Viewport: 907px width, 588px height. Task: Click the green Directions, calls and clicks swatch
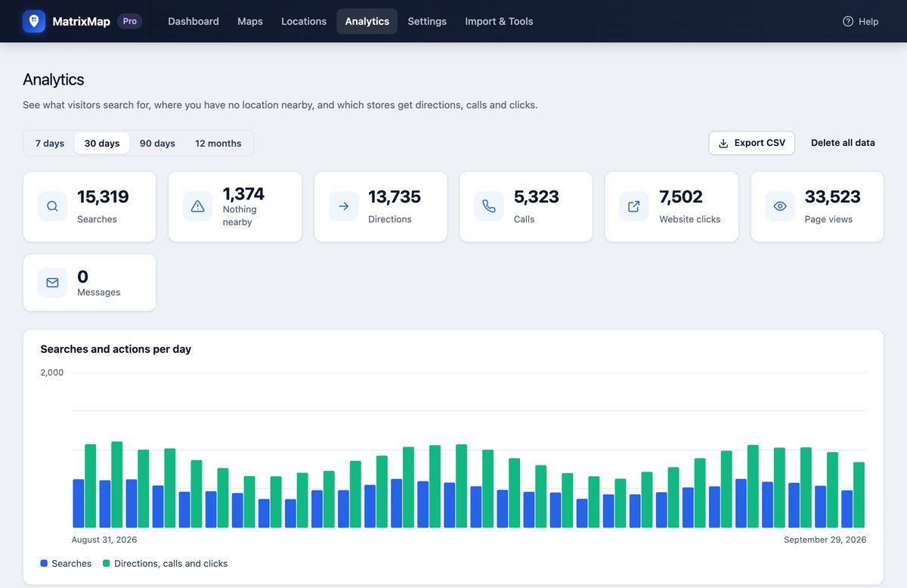(x=107, y=563)
